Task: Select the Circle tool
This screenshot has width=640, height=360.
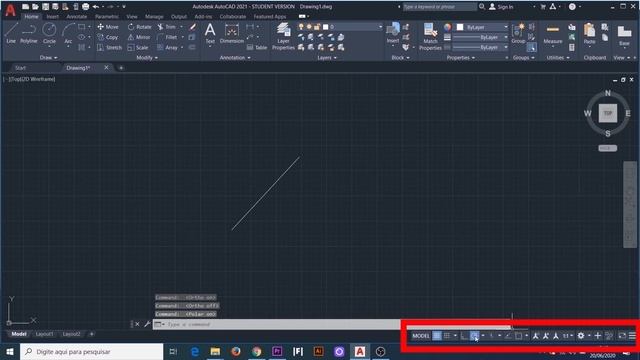Action: click(x=49, y=33)
